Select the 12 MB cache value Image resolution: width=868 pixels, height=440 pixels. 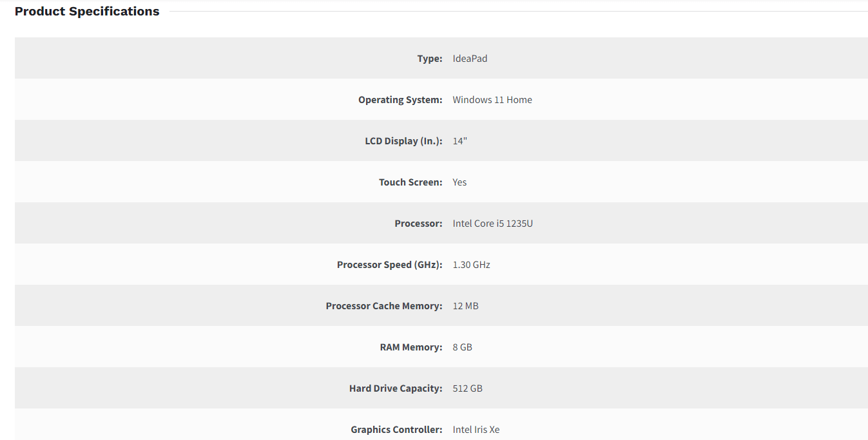tap(465, 306)
